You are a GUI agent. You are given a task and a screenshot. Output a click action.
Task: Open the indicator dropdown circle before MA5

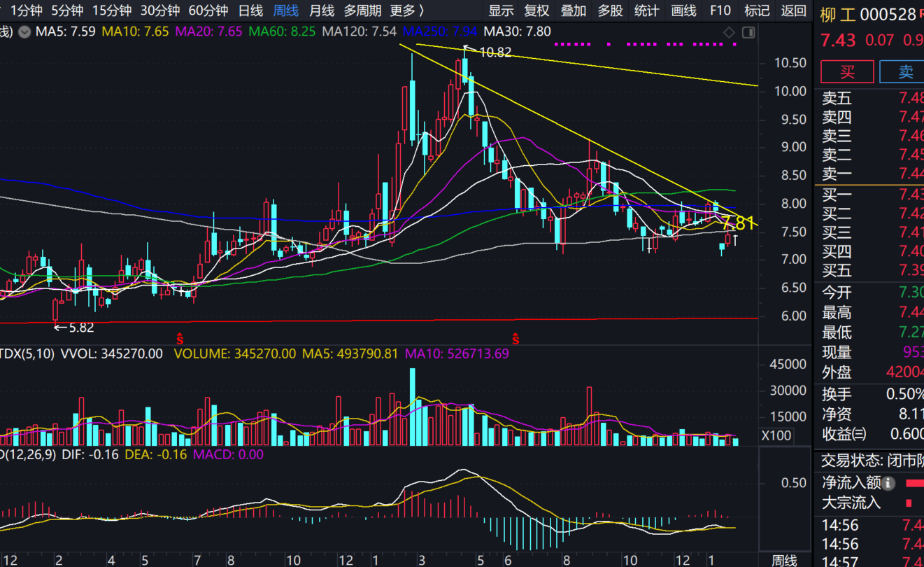[x=24, y=31]
